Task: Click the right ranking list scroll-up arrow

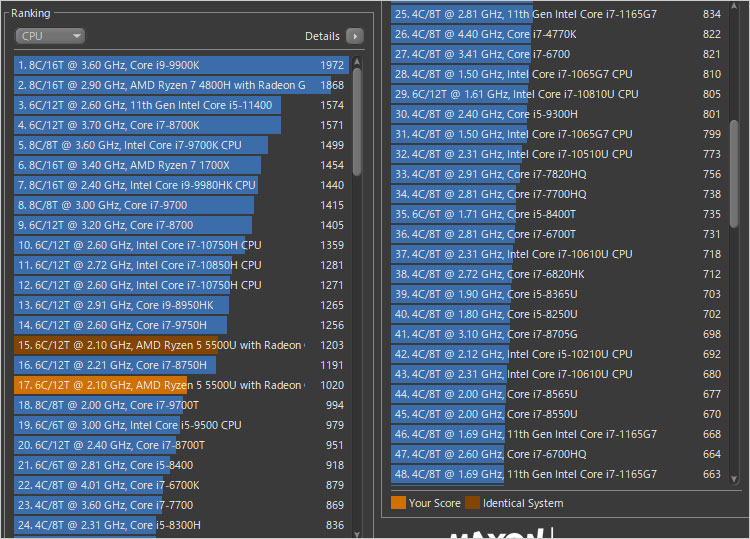Action: click(734, 7)
